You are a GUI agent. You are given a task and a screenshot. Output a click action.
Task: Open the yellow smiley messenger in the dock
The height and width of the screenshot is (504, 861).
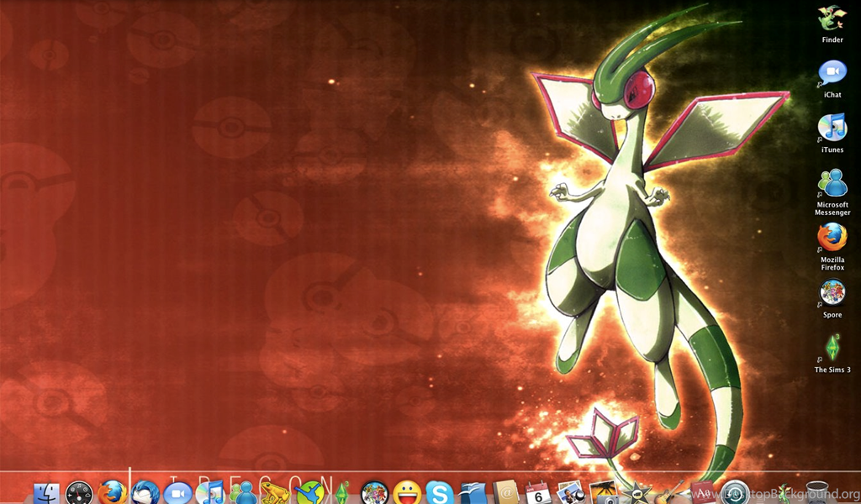(407, 493)
